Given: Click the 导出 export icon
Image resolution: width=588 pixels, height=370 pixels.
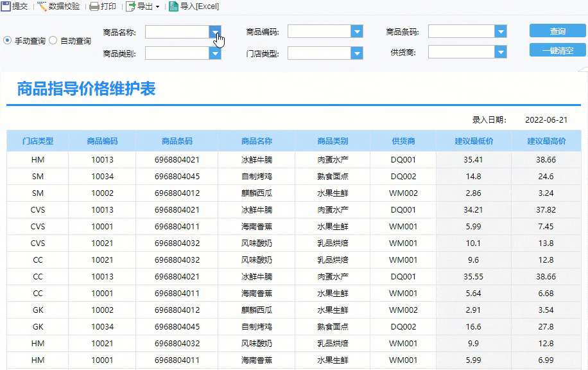Looking at the screenshot, I should tap(131, 6).
